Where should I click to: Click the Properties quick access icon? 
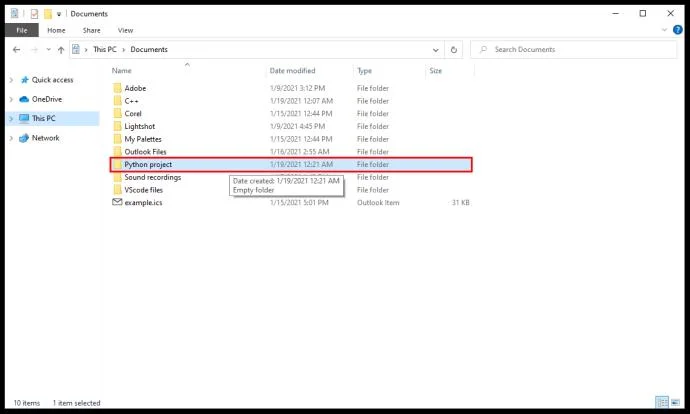tap(34, 14)
